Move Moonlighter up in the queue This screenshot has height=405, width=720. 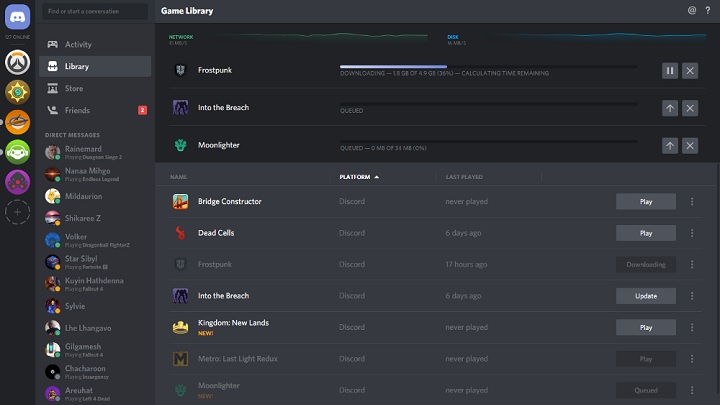(670, 146)
